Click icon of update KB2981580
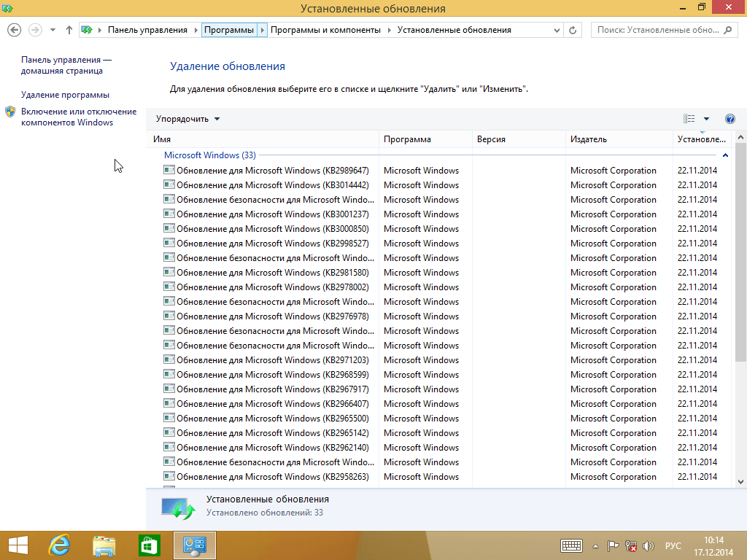 [x=169, y=273]
